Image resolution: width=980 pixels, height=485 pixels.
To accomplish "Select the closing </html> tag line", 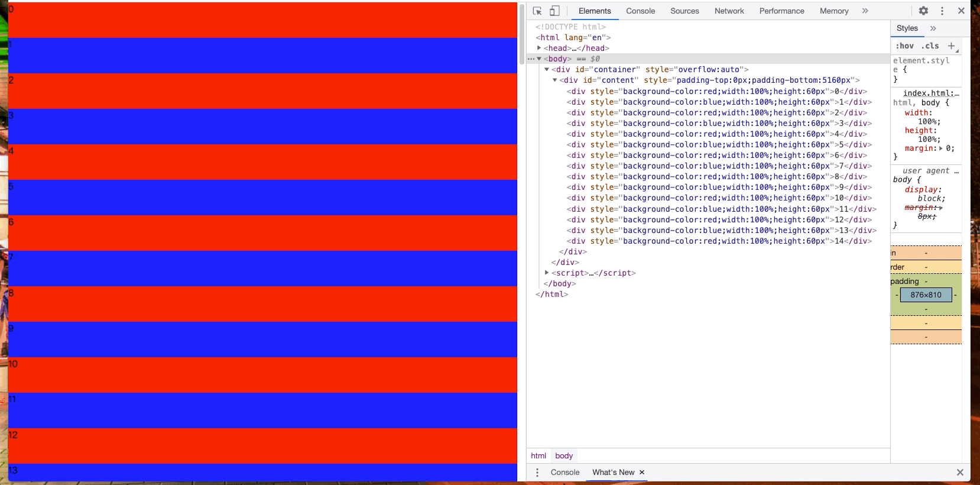I will (551, 294).
